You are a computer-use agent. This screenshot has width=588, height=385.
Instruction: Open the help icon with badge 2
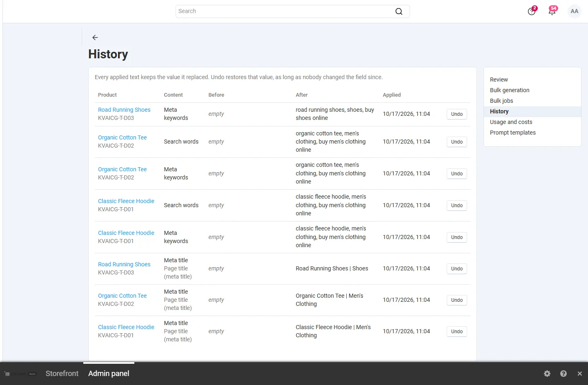coord(532,11)
